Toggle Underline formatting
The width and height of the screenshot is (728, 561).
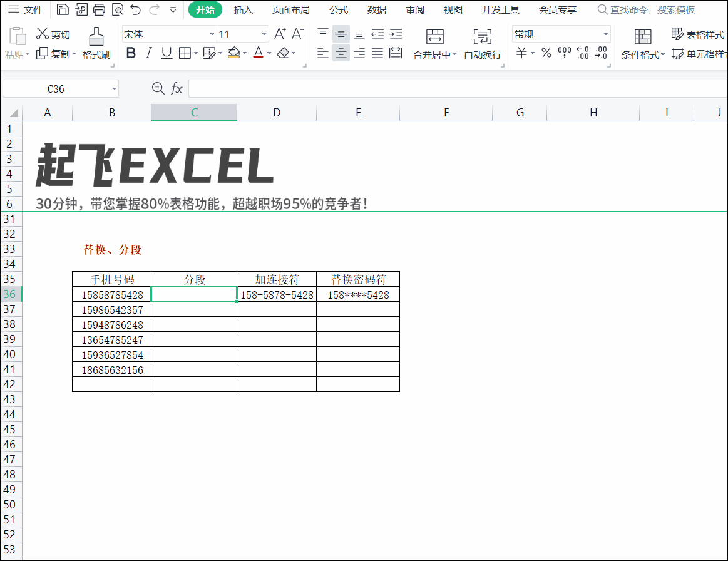tap(167, 53)
